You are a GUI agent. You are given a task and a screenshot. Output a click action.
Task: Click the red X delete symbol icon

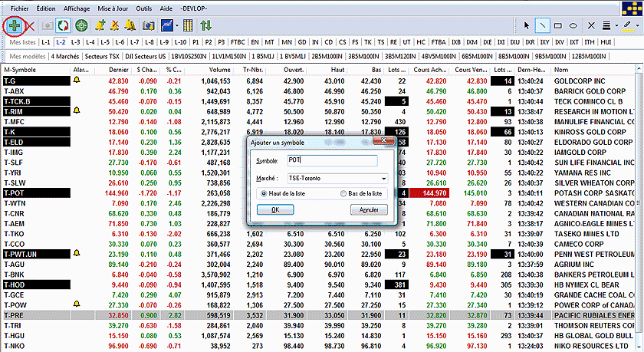(x=30, y=26)
